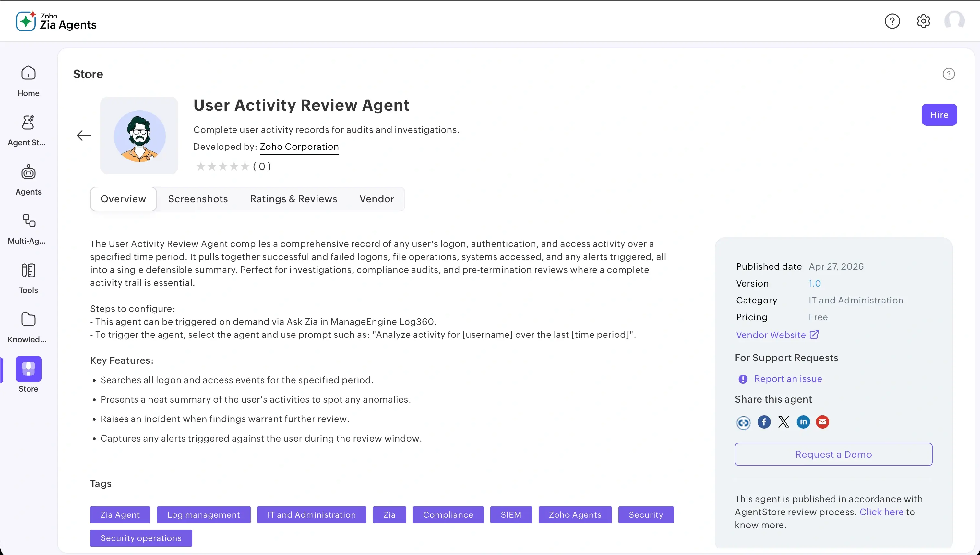Open the Vendor tab
The height and width of the screenshot is (555, 980).
[x=377, y=199]
